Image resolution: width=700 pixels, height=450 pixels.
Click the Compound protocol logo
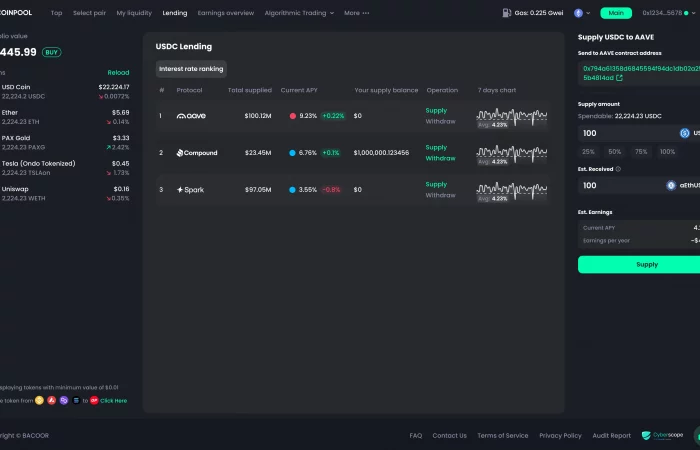coord(197,153)
